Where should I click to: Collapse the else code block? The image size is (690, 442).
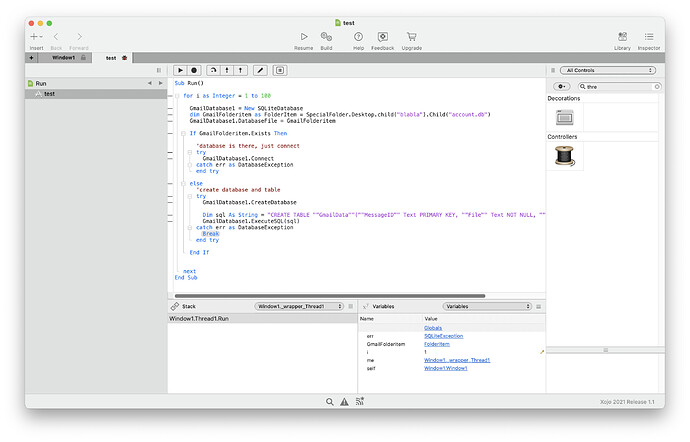[x=184, y=184]
